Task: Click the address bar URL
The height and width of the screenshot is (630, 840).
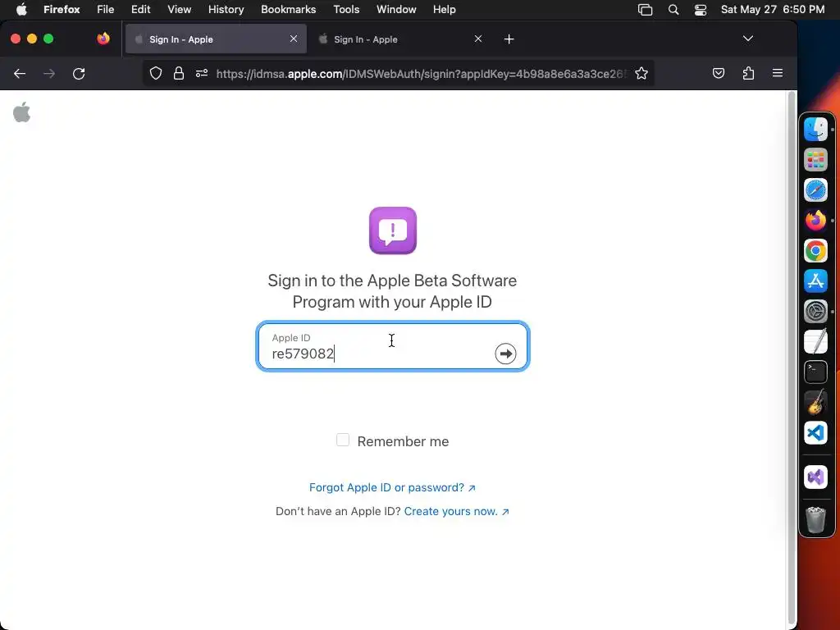Action: coord(419,74)
